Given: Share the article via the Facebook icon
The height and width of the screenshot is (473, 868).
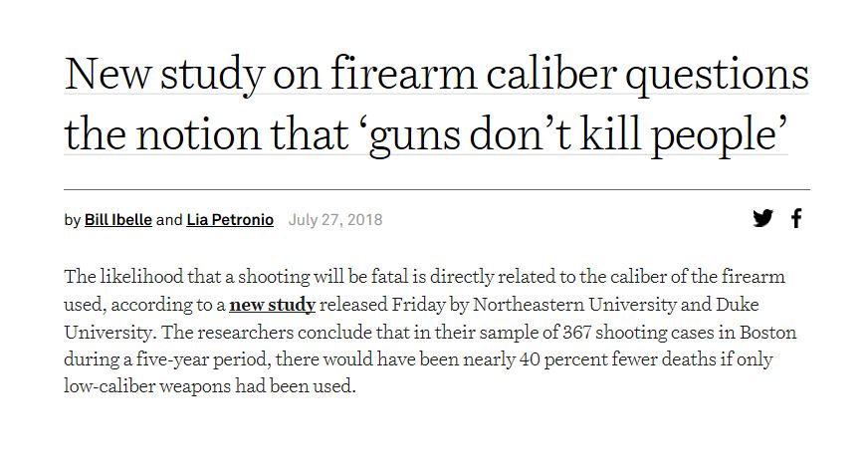Looking at the screenshot, I should tap(796, 218).
